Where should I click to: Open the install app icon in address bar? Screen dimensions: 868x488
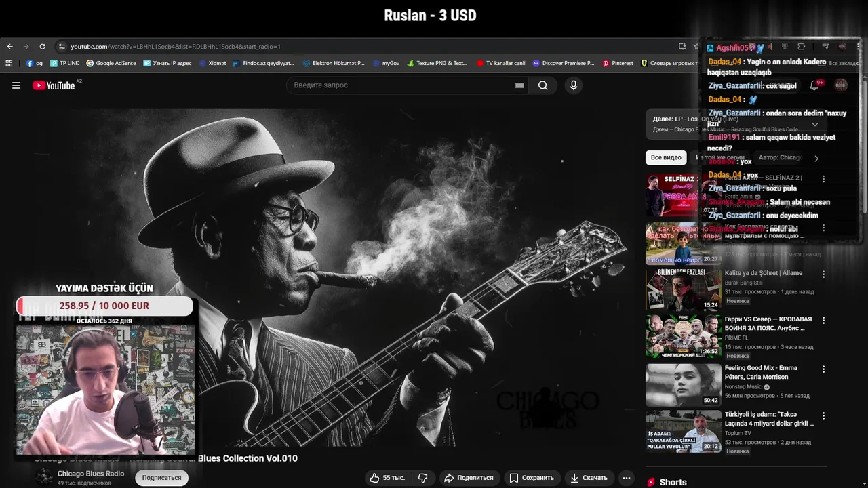[682, 47]
